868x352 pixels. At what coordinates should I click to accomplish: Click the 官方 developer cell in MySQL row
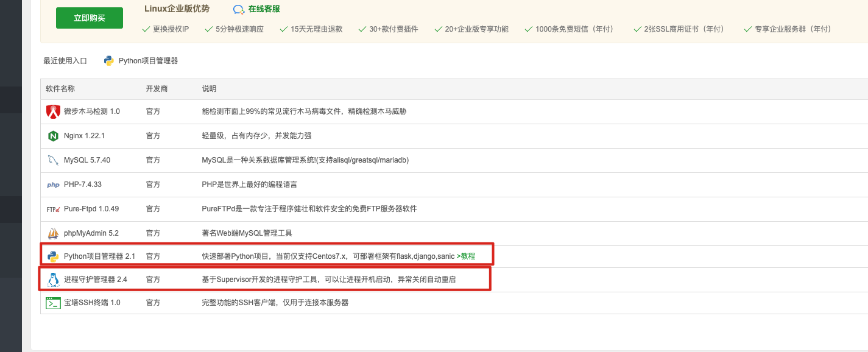(x=153, y=160)
